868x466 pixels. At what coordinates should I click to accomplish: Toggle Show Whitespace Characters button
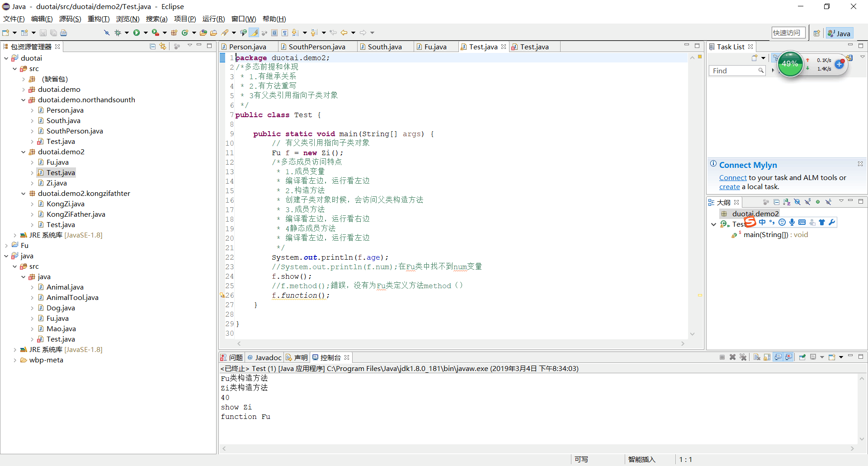pyautogui.click(x=284, y=33)
